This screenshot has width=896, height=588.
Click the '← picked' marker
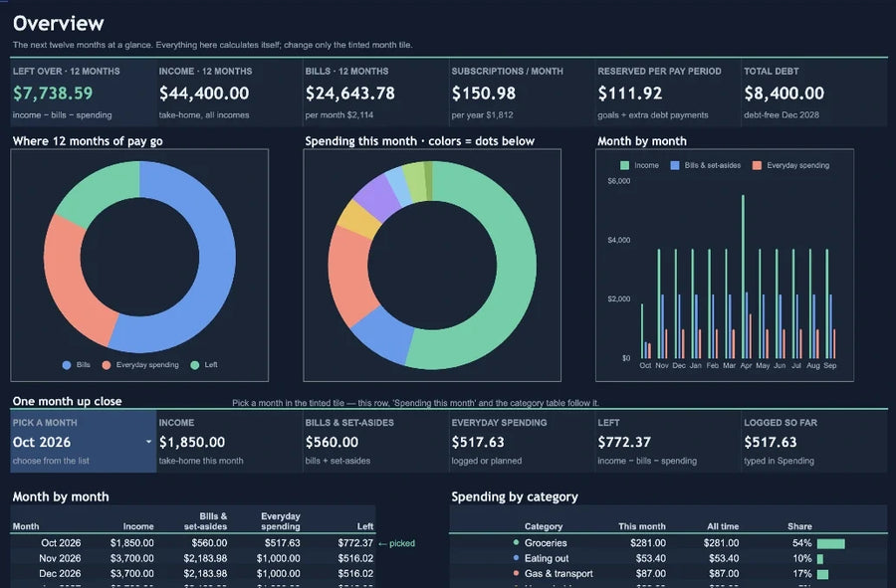coord(396,543)
